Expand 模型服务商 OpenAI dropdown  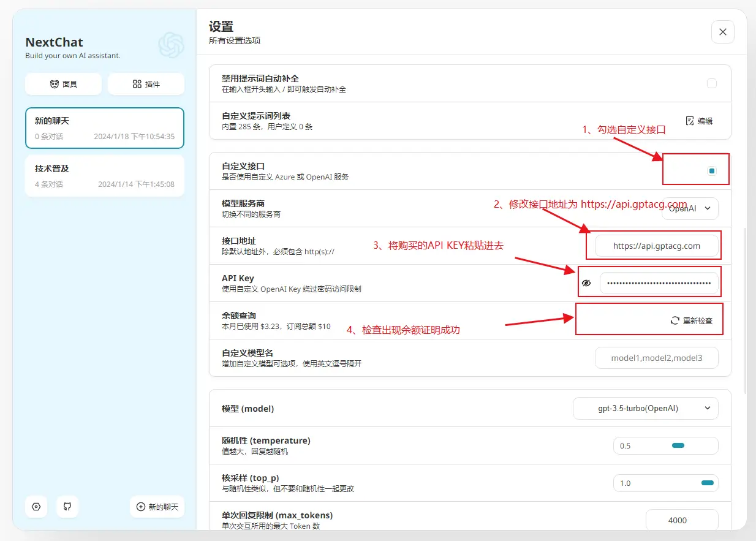point(690,208)
